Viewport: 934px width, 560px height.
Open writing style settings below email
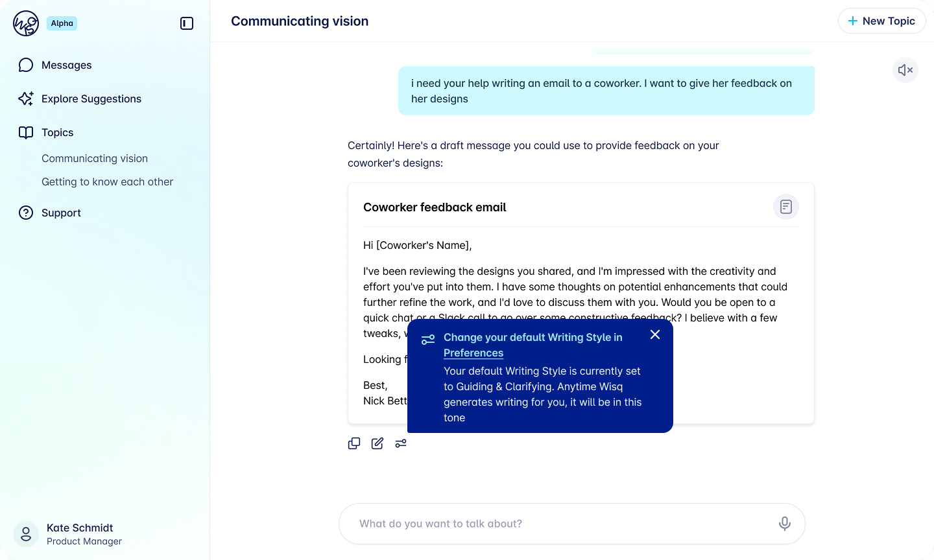tap(401, 443)
